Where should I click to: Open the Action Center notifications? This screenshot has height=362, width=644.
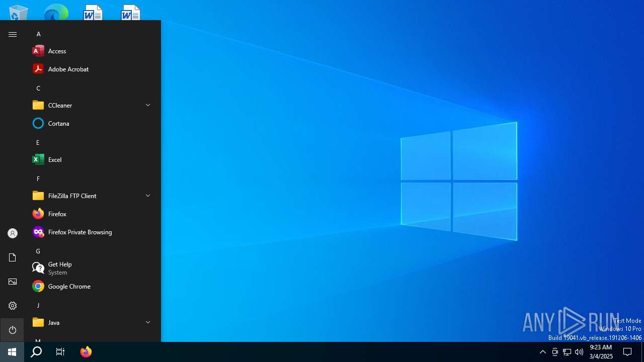pos(627,352)
